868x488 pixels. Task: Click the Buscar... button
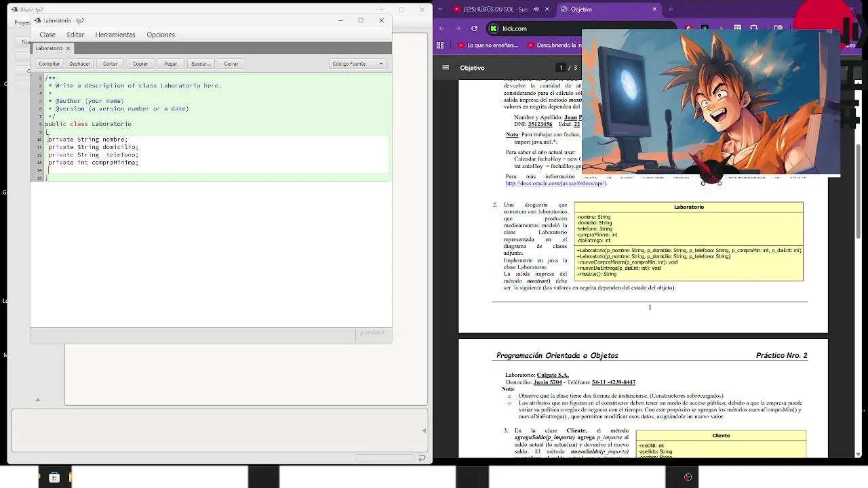pyautogui.click(x=200, y=64)
